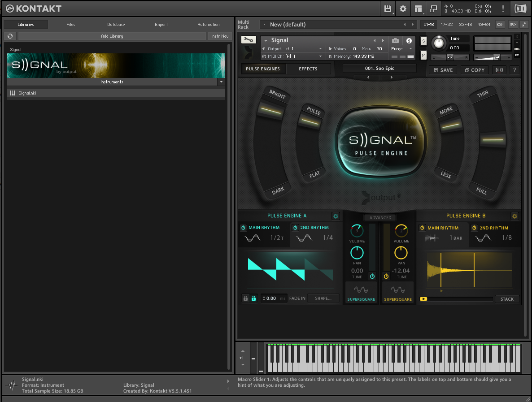This screenshot has width=532, height=402.
Task: Click the Native Instruments logo icon
Action: point(520,9)
